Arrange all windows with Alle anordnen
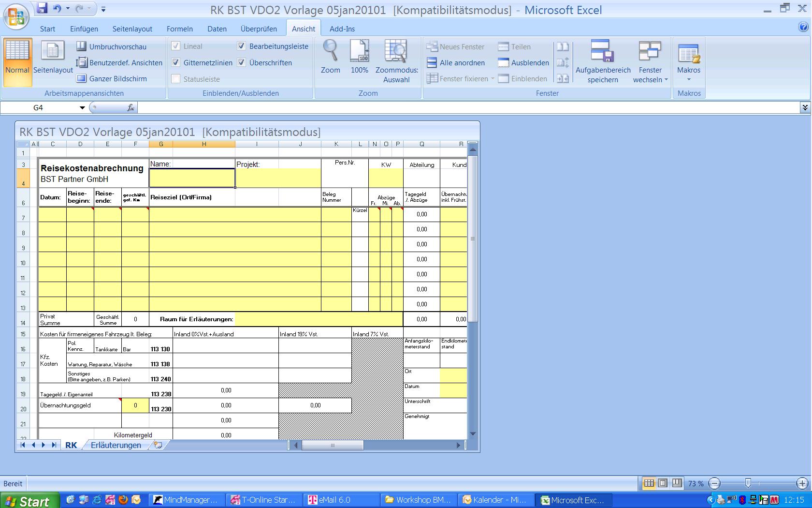 [x=456, y=62]
